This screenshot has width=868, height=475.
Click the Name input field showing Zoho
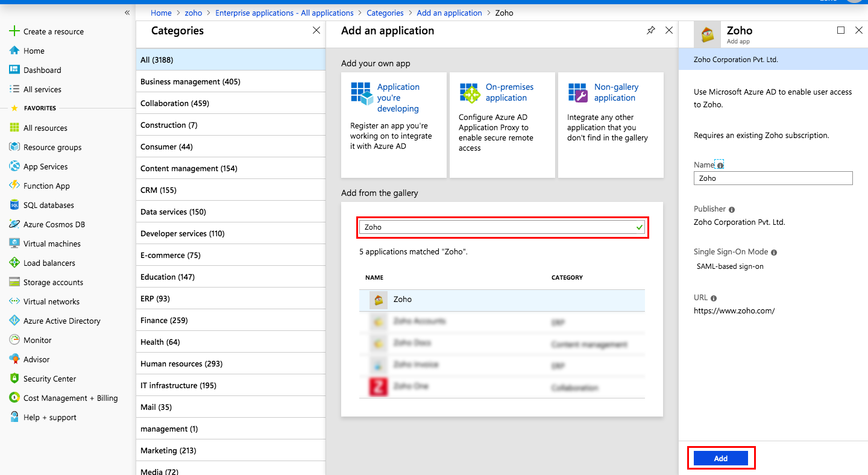tap(773, 178)
